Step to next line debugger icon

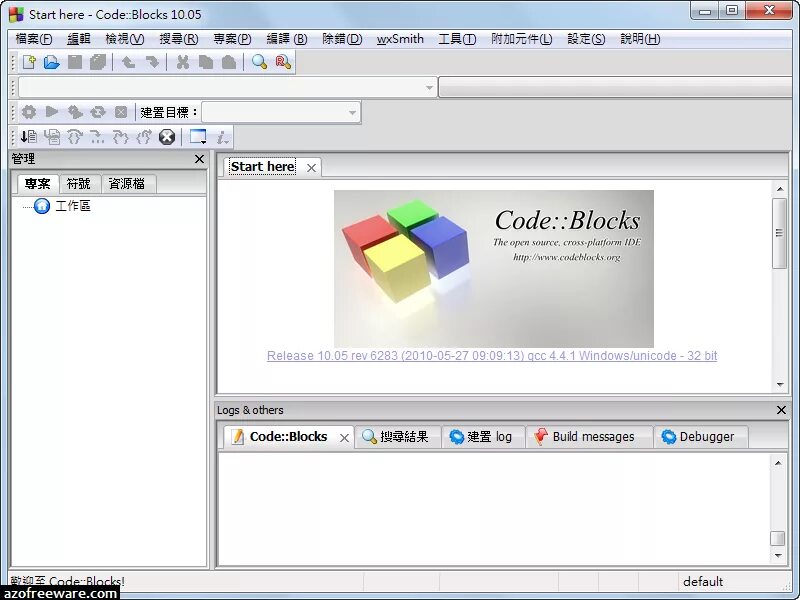[75, 136]
